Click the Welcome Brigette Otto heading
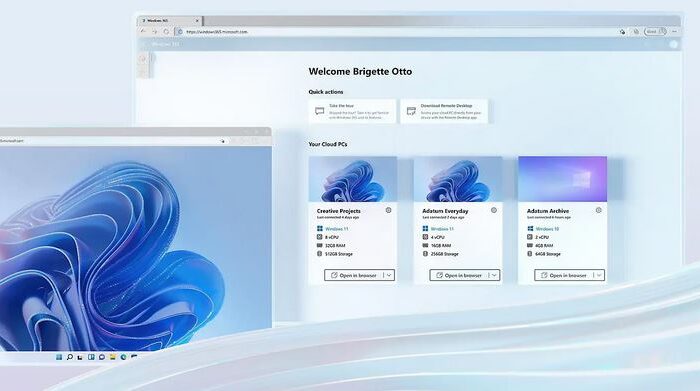This screenshot has height=391, width=700. 360,71
